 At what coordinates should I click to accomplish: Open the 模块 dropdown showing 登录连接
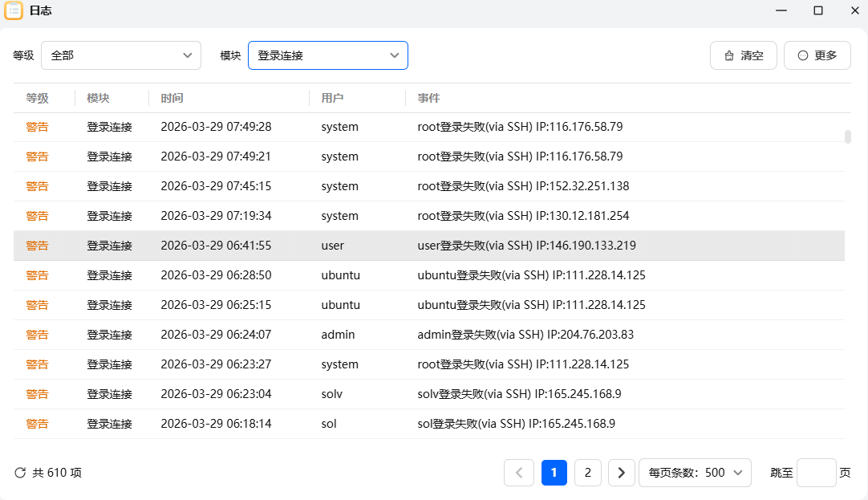(327, 55)
